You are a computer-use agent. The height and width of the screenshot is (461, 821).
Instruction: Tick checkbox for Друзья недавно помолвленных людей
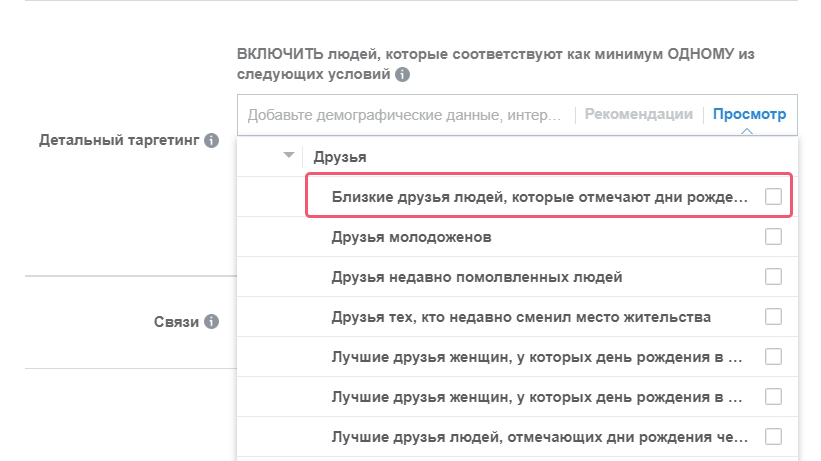coord(773,277)
